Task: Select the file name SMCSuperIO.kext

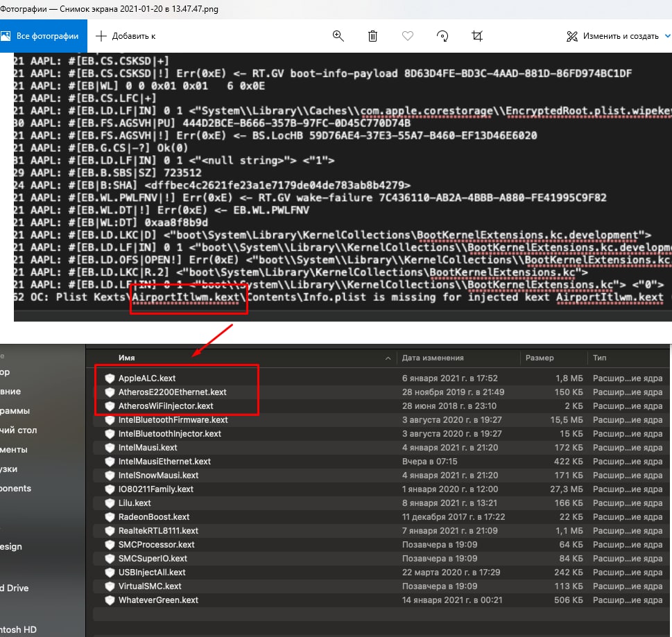Action: pos(153,558)
